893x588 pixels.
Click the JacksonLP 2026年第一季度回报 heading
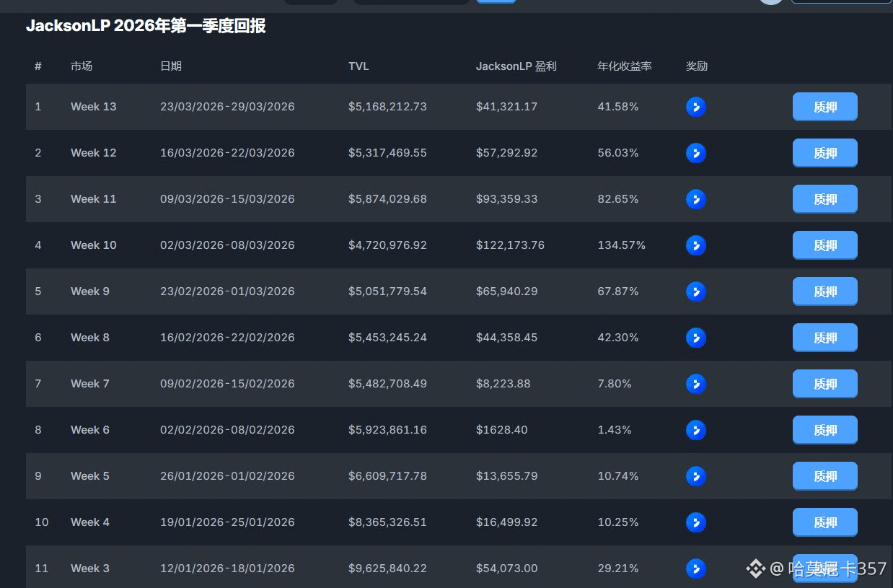click(x=146, y=27)
